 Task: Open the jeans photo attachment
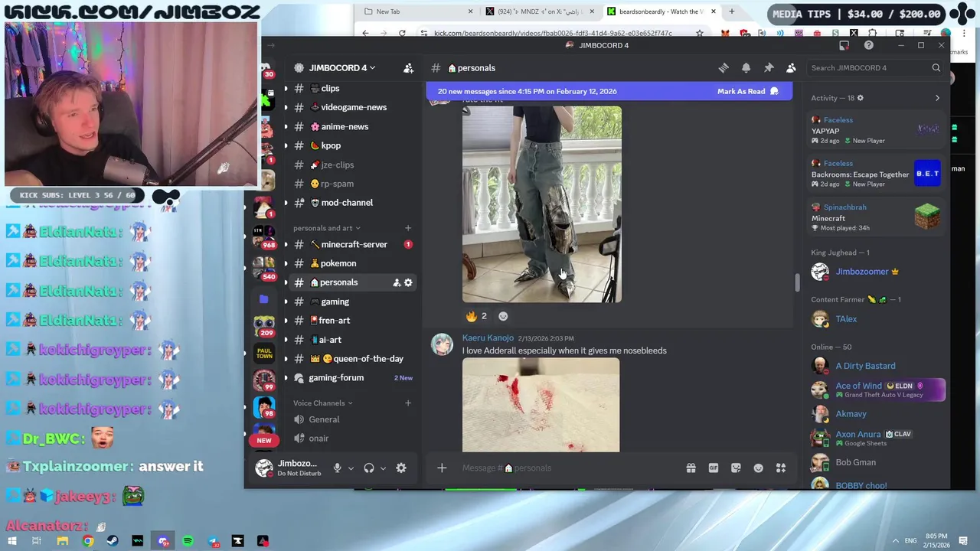(x=542, y=204)
